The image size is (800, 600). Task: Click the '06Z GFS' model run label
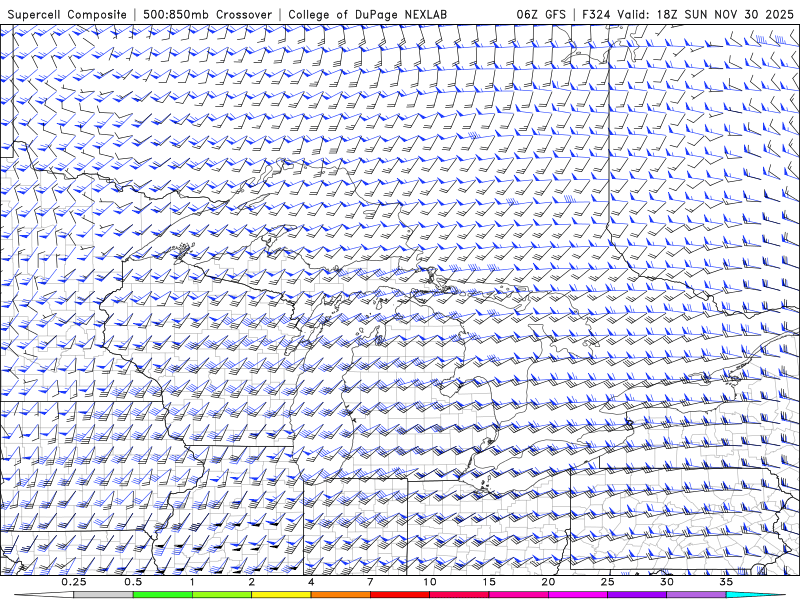(541, 15)
